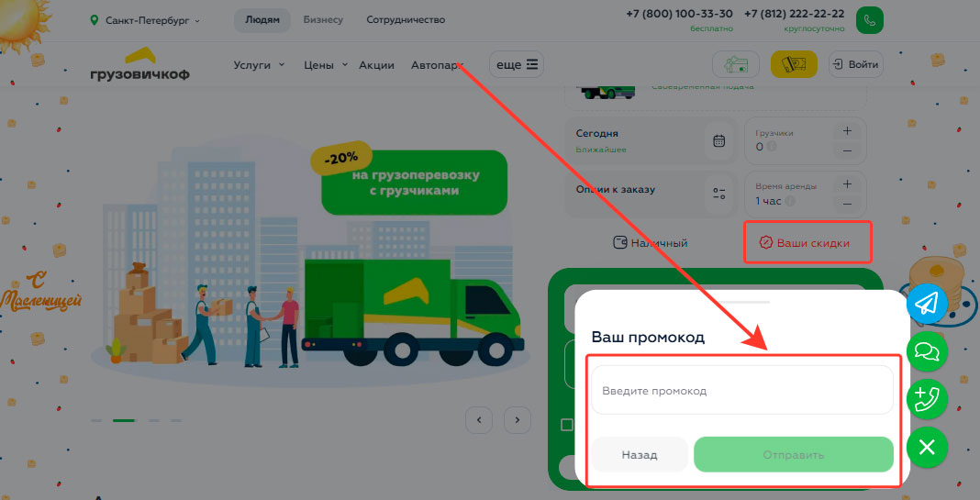Image resolution: width=980 pixels, height=500 pixels.
Task: Click the Грузчики info icon
Action: (772, 147)
